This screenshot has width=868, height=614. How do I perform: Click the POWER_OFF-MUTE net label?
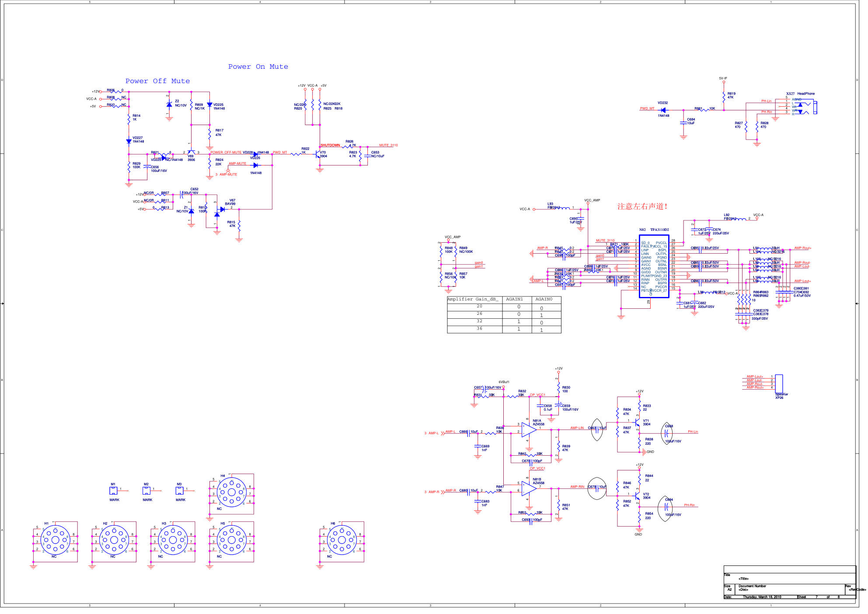[x=226, y=153]
